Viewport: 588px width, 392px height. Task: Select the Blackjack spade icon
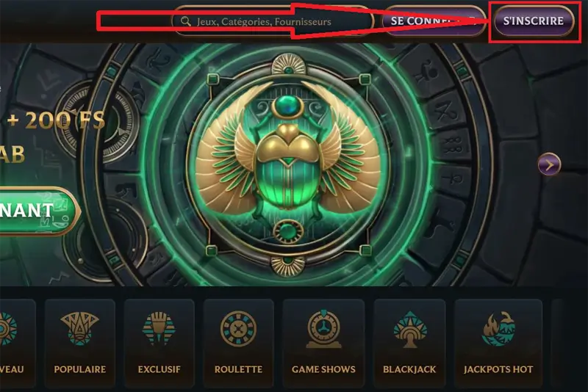click(409, 329)
